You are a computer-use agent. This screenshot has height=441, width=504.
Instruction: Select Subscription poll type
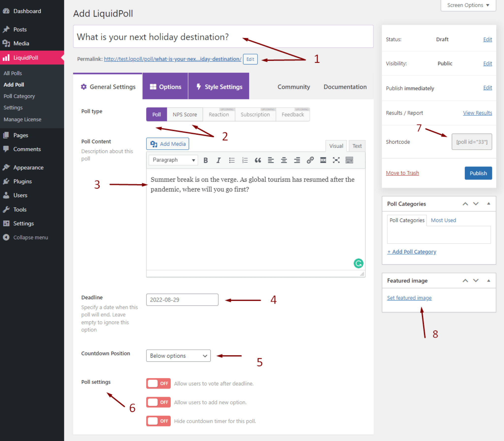click(255, 114)
